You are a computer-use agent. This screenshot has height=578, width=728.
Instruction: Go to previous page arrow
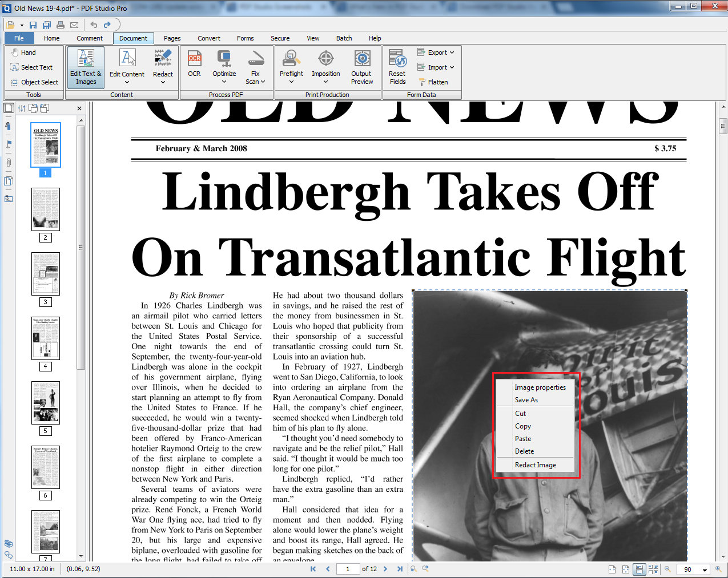click(x=328, y=569)
